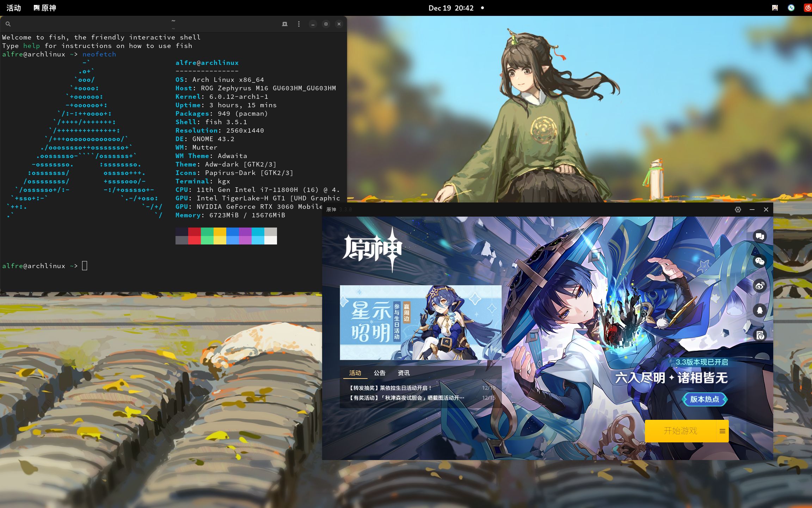Click 'DE: GNOME 43.2' line

[x=205, y=139]
